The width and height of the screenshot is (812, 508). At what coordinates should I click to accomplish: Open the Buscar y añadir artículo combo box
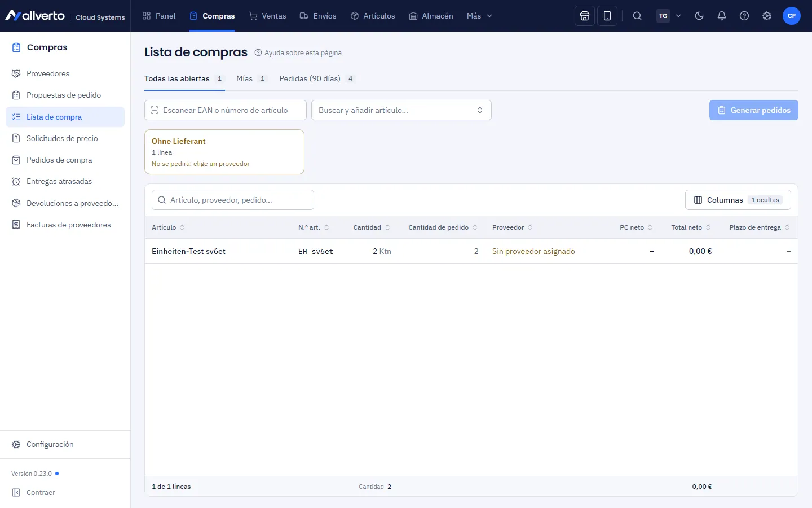coord(401,110)
